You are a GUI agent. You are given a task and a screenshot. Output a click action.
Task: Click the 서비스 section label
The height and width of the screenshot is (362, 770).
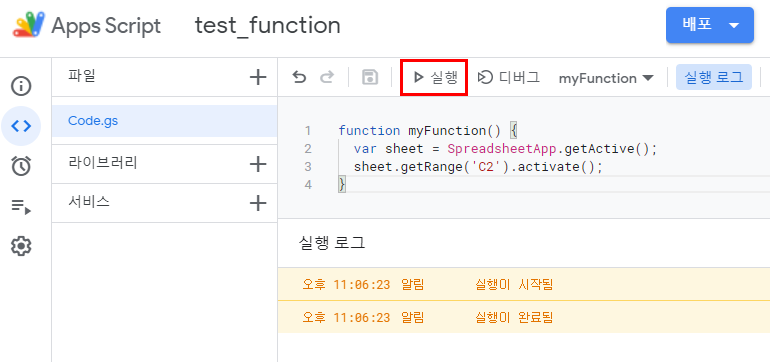tap(89, 202)
